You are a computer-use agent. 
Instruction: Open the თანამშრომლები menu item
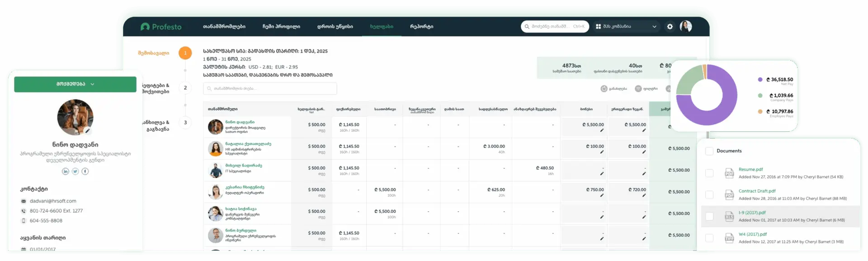pos(224,27)
